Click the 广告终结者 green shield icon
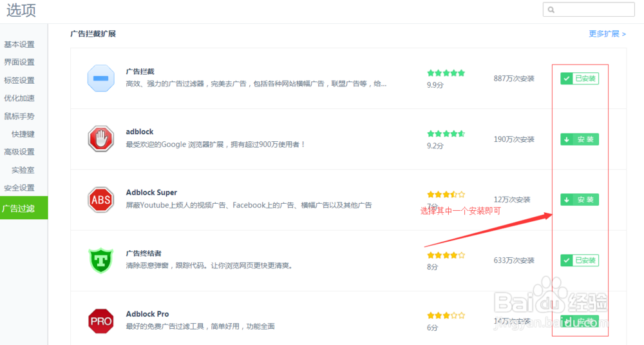 [101, 261]
